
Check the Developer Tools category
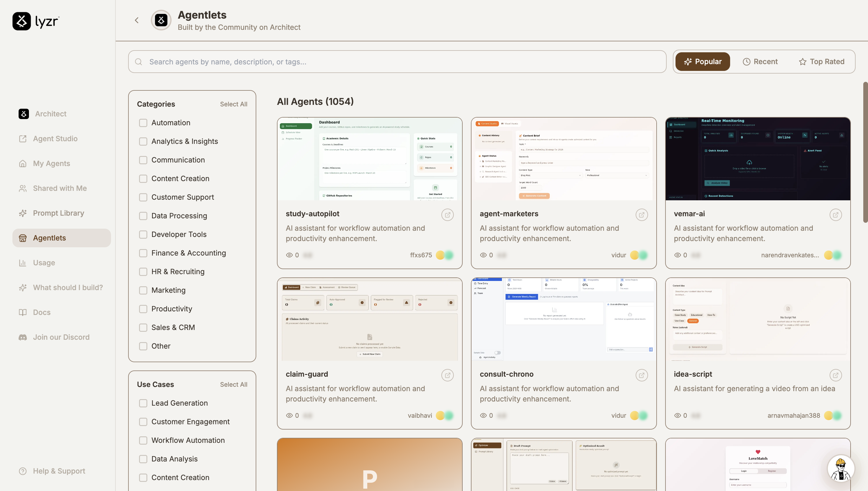click(143, 234)
